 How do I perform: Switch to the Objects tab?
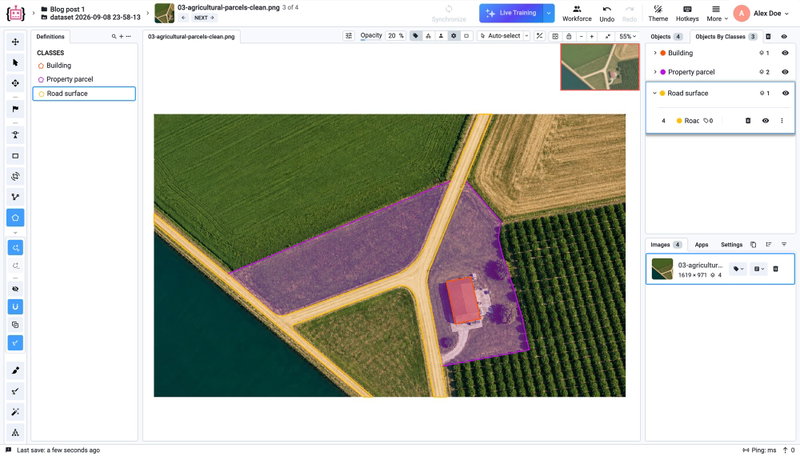click(666, 37)
